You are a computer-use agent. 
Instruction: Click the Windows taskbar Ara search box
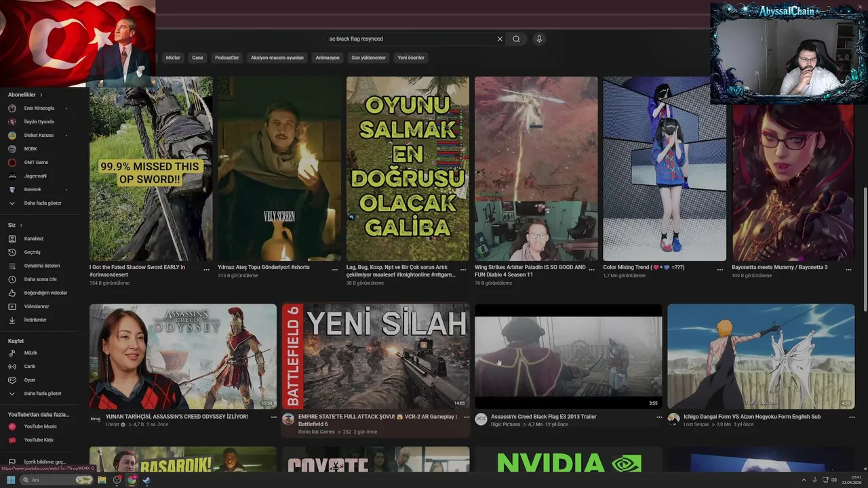click(56, 480)
